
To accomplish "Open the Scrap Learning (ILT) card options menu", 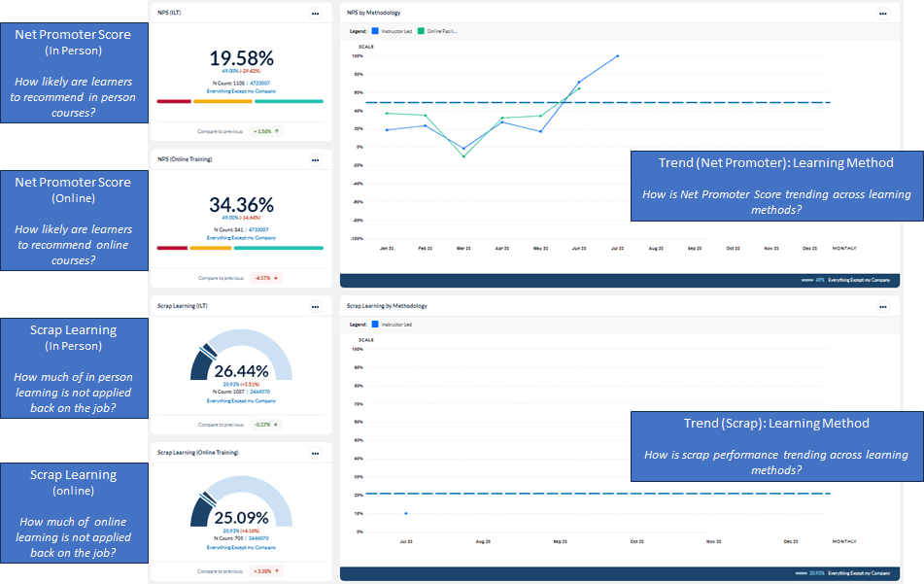I will (x=315, y=306).
